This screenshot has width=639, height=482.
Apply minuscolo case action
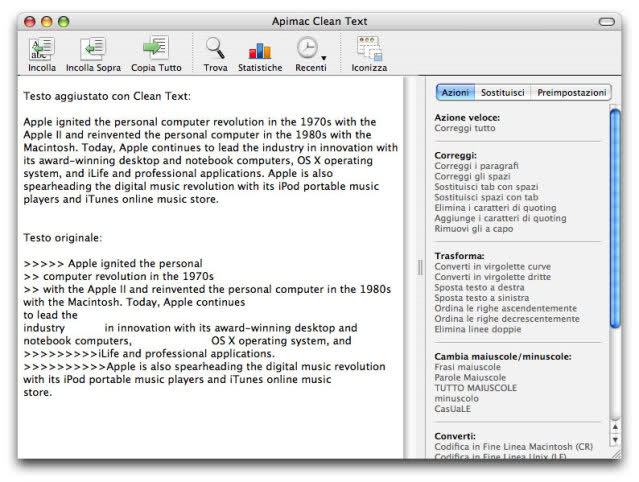[456, 398]
